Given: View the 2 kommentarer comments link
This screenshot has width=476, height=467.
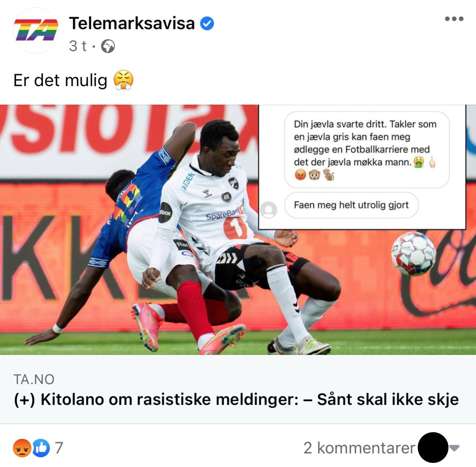Looking at the screenshot, I should (x=359, y=448).
